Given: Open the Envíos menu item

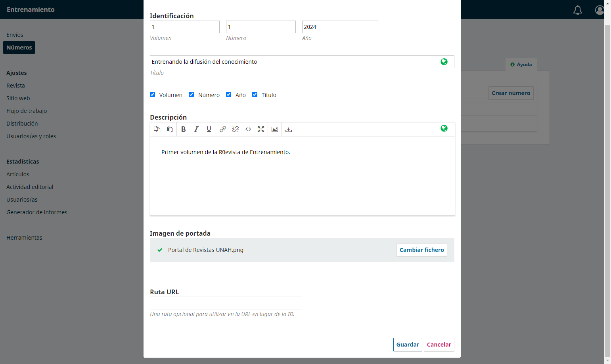Looking at the screenshot, I should point(15,35).
